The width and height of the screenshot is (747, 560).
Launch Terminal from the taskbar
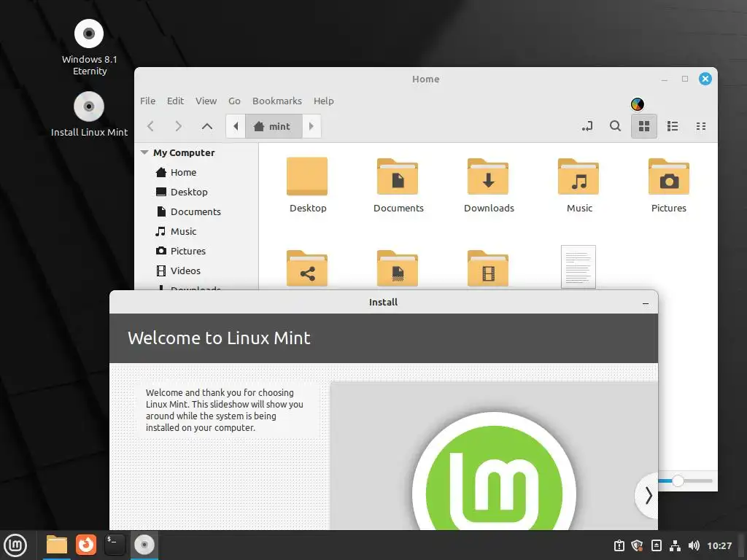tap(115, 545)
